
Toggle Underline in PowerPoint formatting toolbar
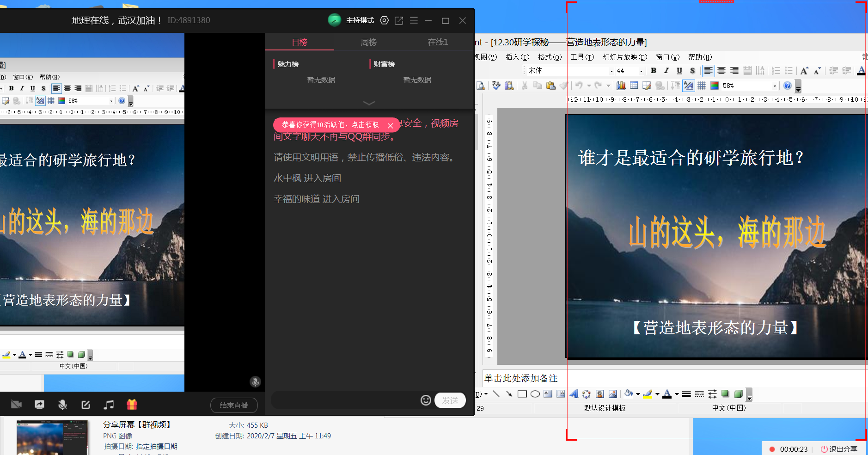pyautogui.click(x=679, y=71)
